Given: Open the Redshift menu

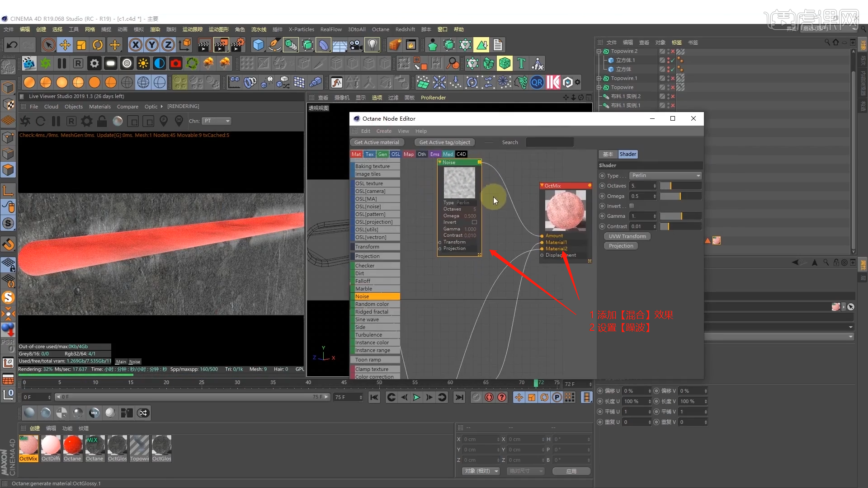Looking at the screenshot, I should [405, 29].
